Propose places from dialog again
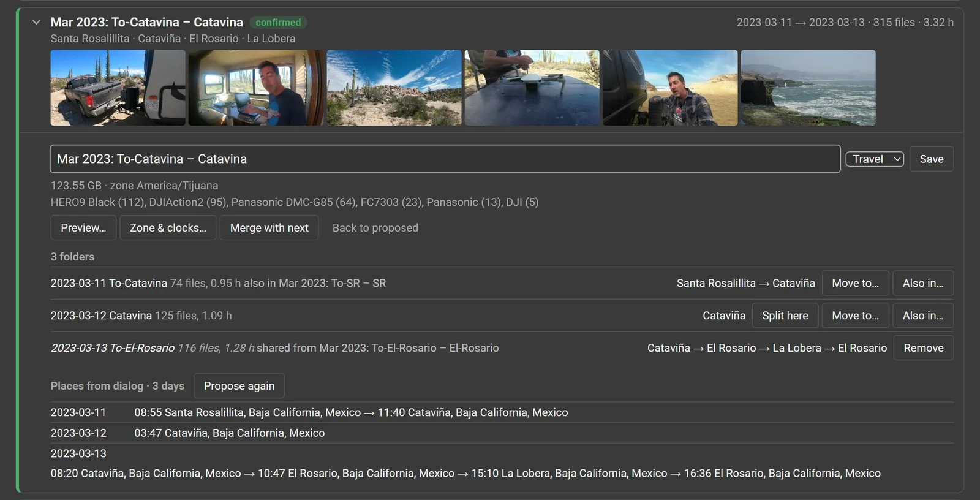 pos(239,386)
